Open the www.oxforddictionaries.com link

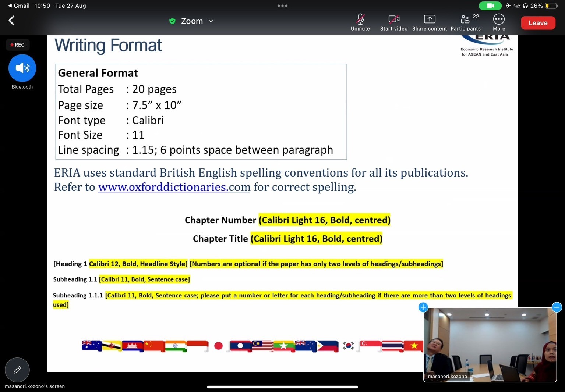coord(174,187)
